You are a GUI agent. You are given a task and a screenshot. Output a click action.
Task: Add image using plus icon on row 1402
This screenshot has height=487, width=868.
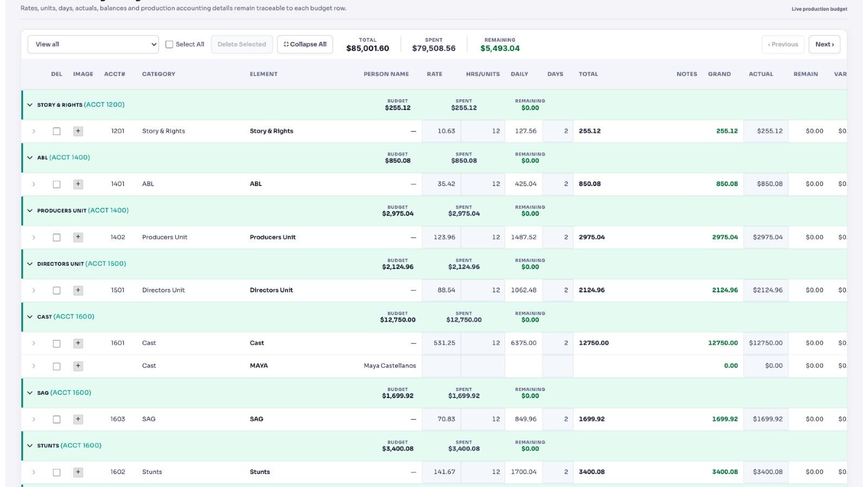point(78,238)
